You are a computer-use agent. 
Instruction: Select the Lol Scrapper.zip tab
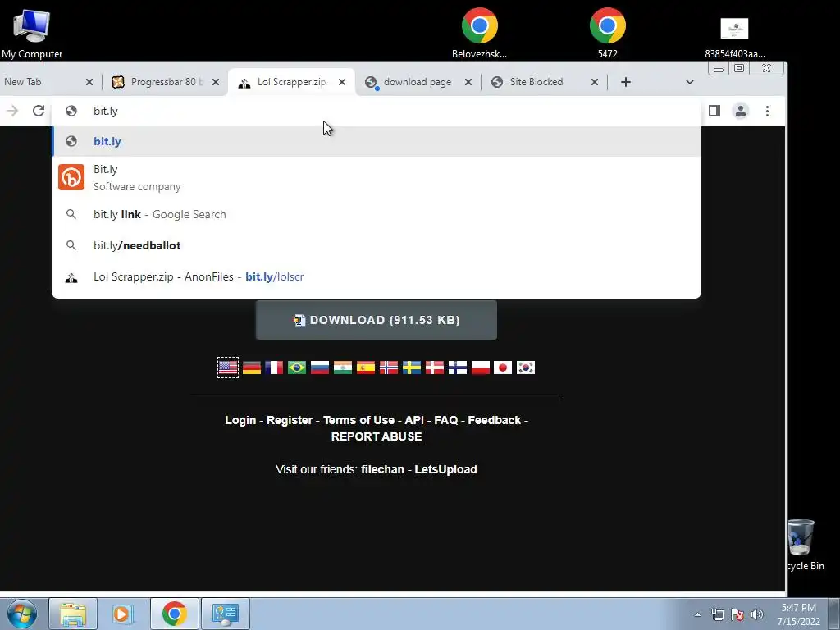pos(291,82)
